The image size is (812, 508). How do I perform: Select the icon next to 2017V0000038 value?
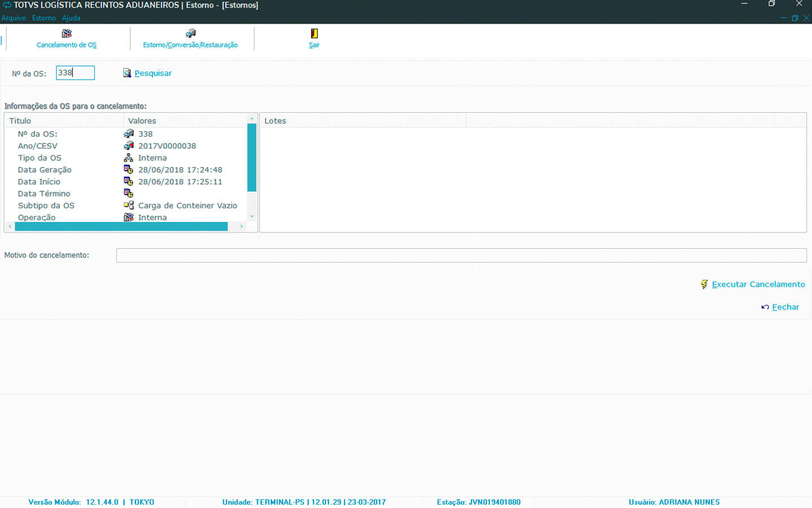pos(129,146)
